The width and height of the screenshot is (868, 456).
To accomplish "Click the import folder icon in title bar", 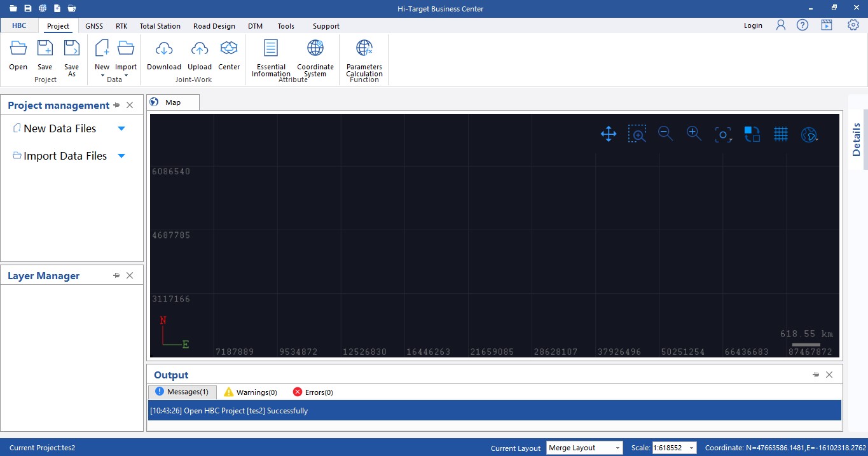I will coord(72,8).
